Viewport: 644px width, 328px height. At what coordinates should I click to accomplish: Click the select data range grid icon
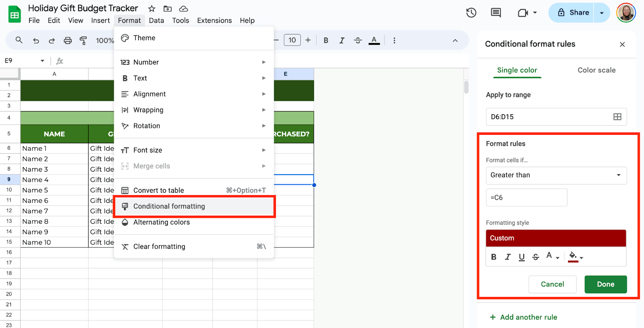coord(617,117)
